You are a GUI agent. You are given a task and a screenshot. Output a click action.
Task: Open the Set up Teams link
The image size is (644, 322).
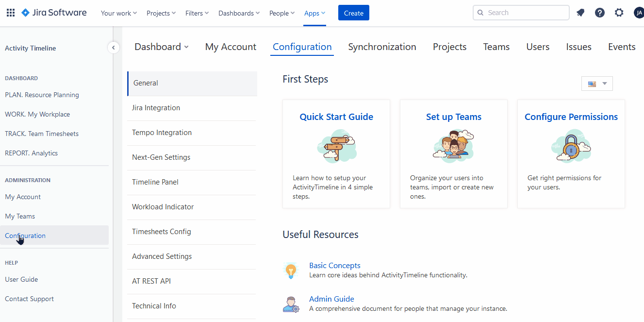pos(454,117)
